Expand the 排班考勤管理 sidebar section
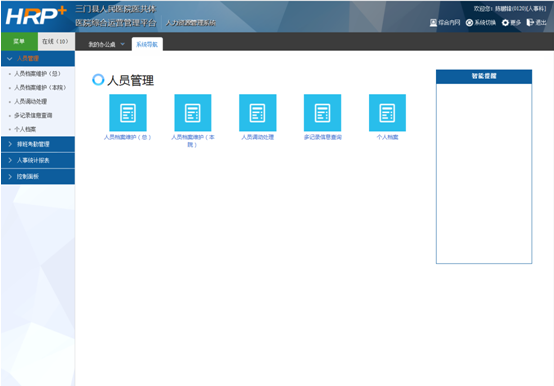This screenshot has width=554, height=386. (38, 144)
